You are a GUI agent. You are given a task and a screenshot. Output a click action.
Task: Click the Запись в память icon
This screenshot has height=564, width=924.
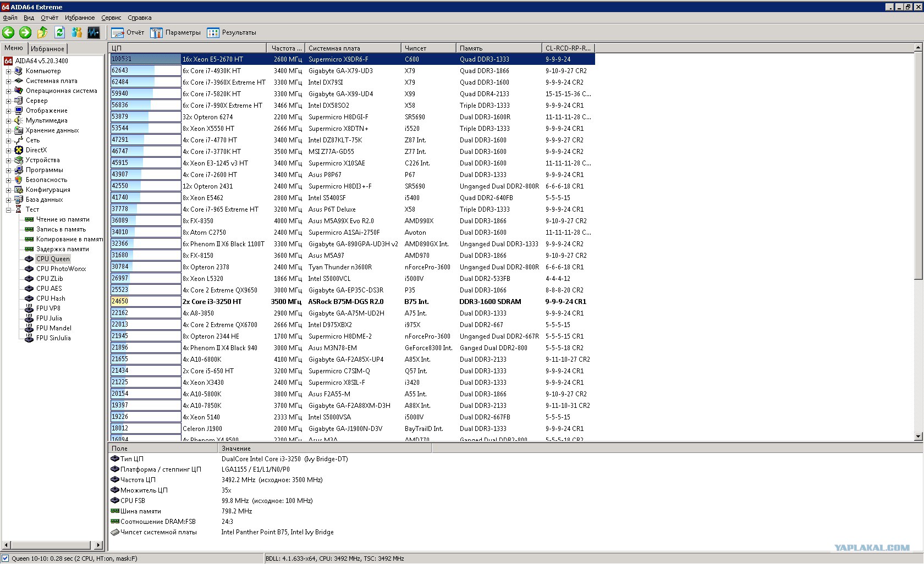[x=29, y=229]
